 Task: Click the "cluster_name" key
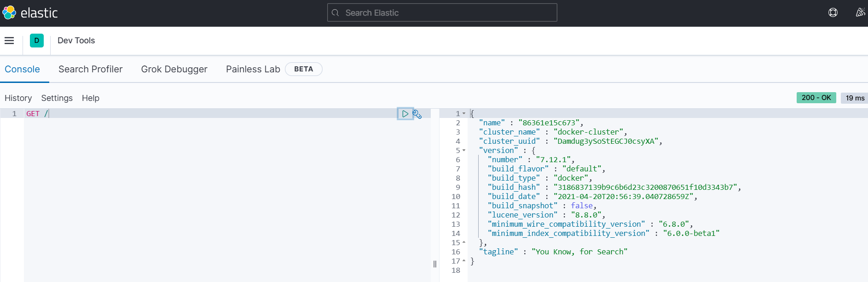coord(509,132)
